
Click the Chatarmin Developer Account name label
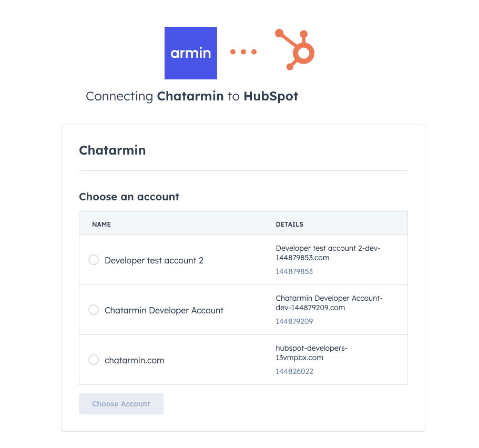(x=164, y=310)
